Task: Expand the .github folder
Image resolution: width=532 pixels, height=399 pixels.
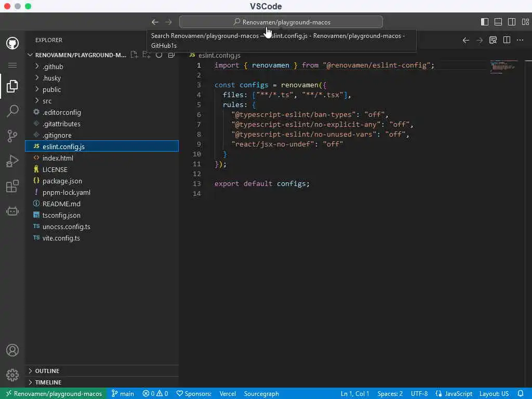Action: 102,66
